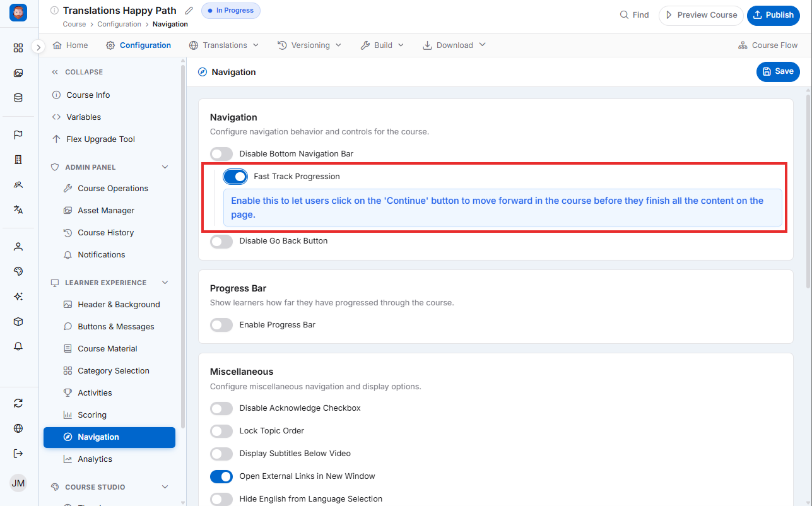This screenshot has width=812, height=506.
Task: Open the bell notifications icon in left rail
Action: click(x=18, y=346)
